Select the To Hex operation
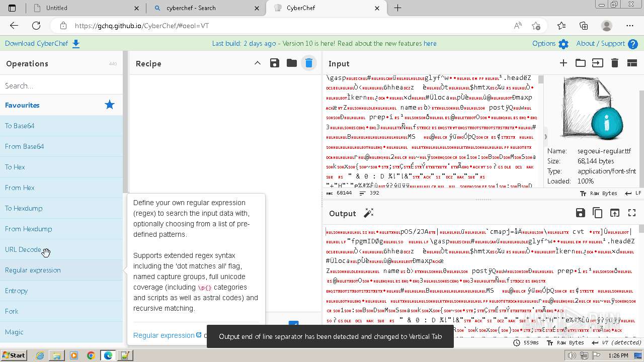The width and height of the screenshot is (644, 362). tap(61, 167)
